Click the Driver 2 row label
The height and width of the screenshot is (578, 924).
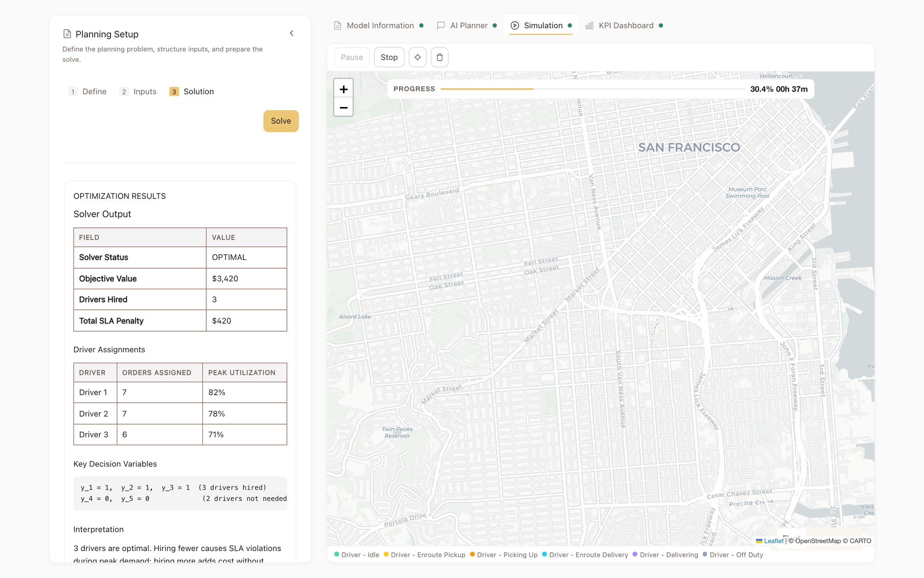pos(93,414)
